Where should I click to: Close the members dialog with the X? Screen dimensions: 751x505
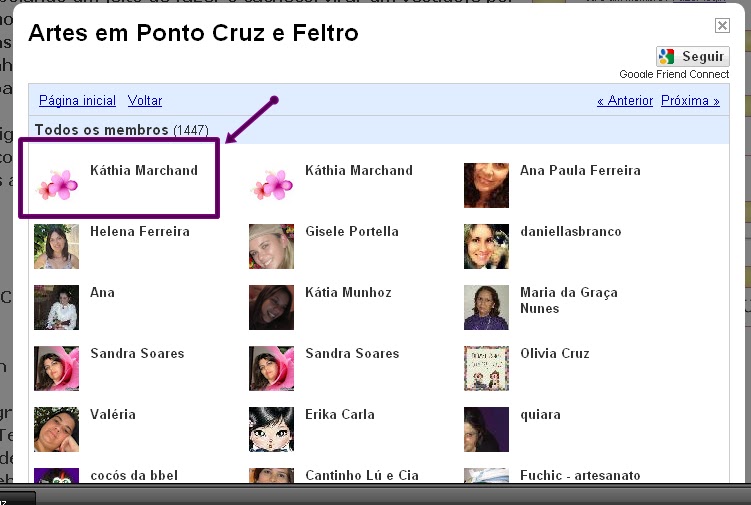(722, 25)
